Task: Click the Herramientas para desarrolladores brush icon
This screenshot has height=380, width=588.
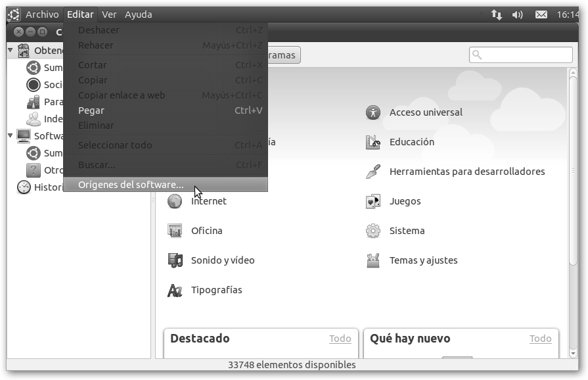Action: [373, 172]
